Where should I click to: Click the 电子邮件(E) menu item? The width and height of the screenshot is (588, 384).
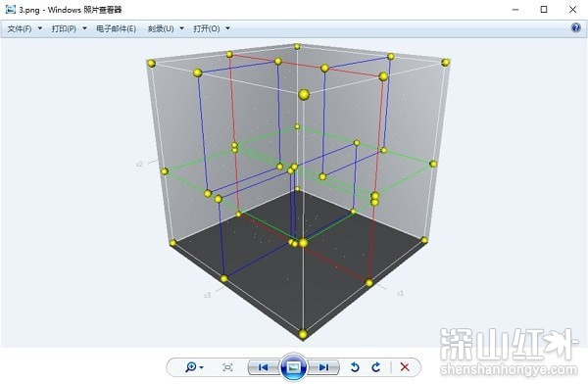[x=116, y=28]
